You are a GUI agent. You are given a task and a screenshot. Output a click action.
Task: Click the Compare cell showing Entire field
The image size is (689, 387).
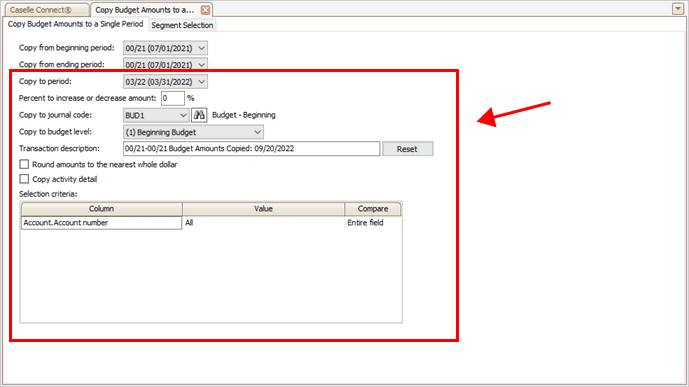pos(373,223)
